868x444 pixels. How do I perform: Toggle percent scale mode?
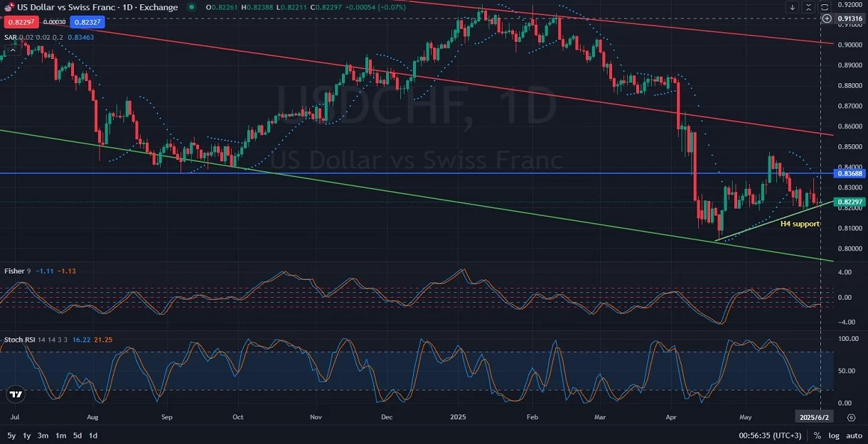click(818, 435)
